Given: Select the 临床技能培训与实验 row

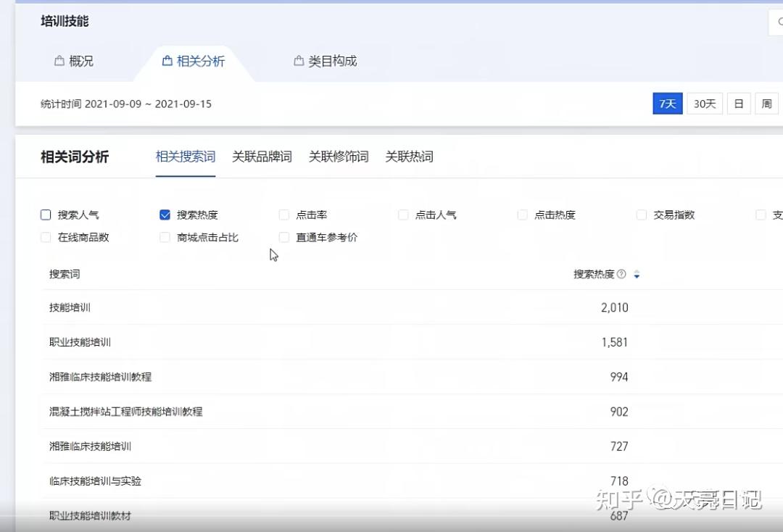Looking at the screenshot, I should tap(413, 481).
